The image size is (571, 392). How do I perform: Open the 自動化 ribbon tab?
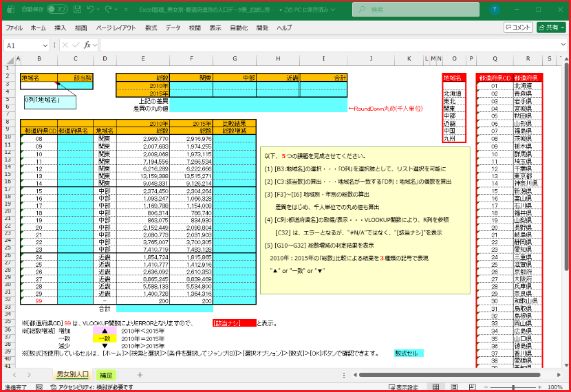239,28
